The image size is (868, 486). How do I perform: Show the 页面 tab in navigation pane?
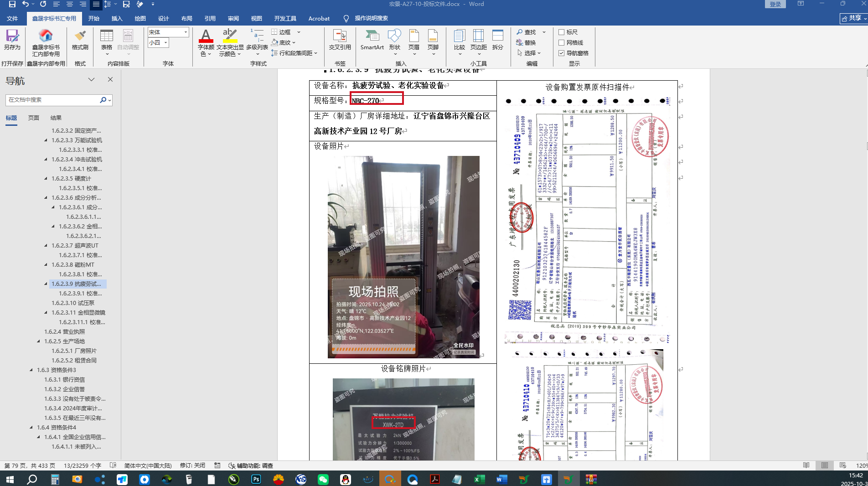(34, 118)
